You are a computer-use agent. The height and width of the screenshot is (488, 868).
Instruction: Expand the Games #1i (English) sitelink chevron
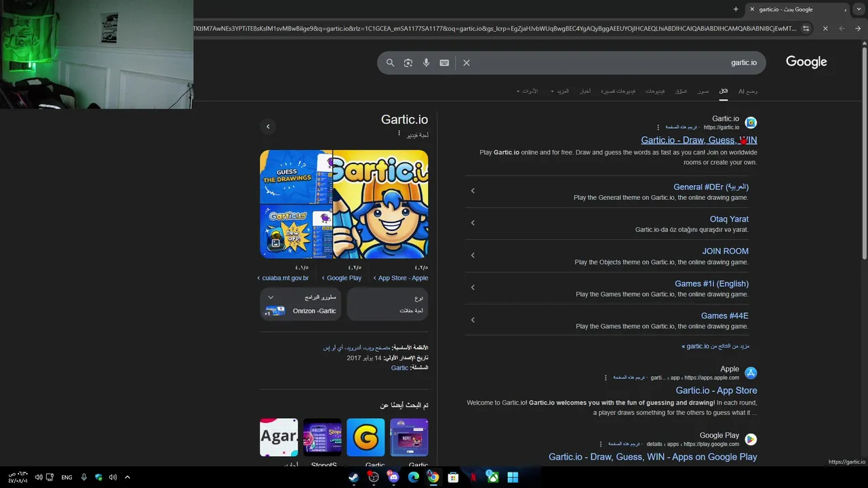pyautogui.click(x=473, y=287)
